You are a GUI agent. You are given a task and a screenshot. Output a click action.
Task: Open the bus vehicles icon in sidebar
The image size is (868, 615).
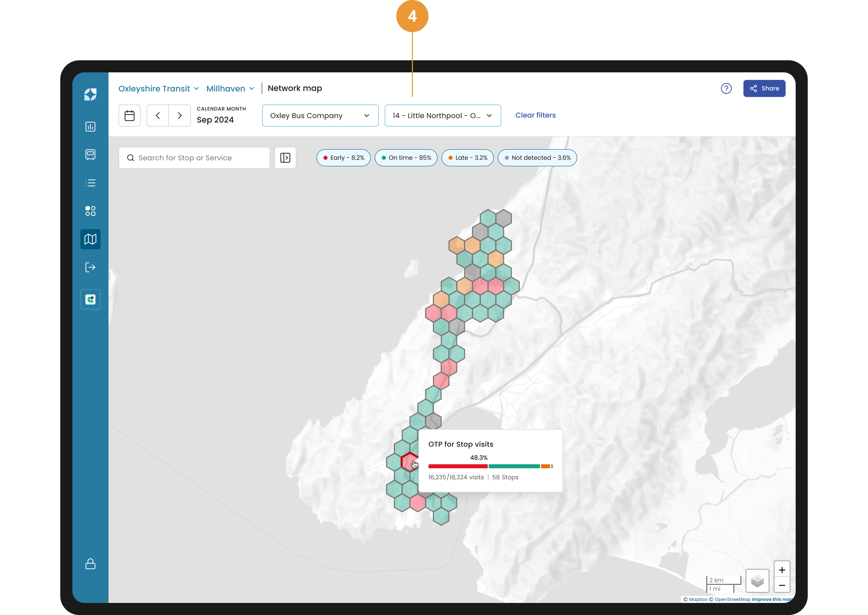tap(90, 154)
